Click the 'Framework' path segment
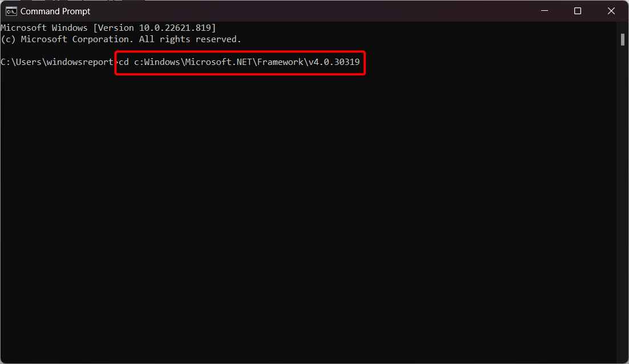This screenshot has width=629, height=364. tap(281, 62)
